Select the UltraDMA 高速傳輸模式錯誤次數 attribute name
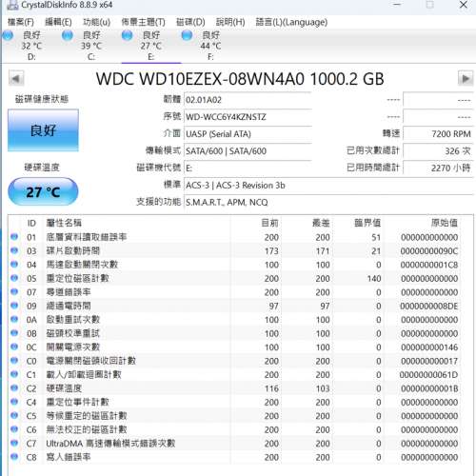Viewport: 476px width, 476px height. [x=110, y=444]
